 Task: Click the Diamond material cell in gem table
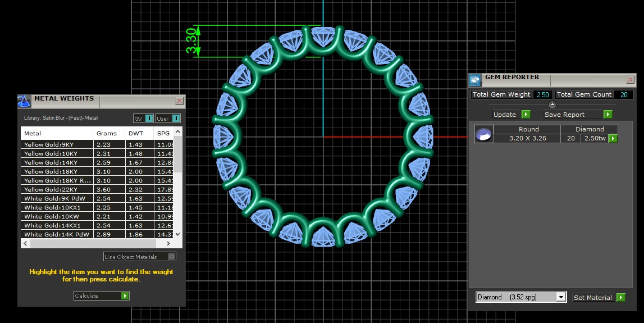(x=590, y=129)
